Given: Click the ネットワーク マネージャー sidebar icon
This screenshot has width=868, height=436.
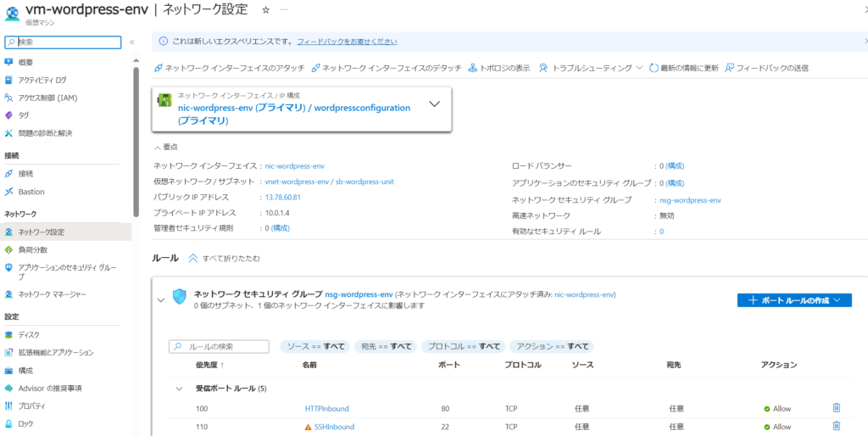Looking at the screenshot, I should pyautogui.click(x=8, y=294).
